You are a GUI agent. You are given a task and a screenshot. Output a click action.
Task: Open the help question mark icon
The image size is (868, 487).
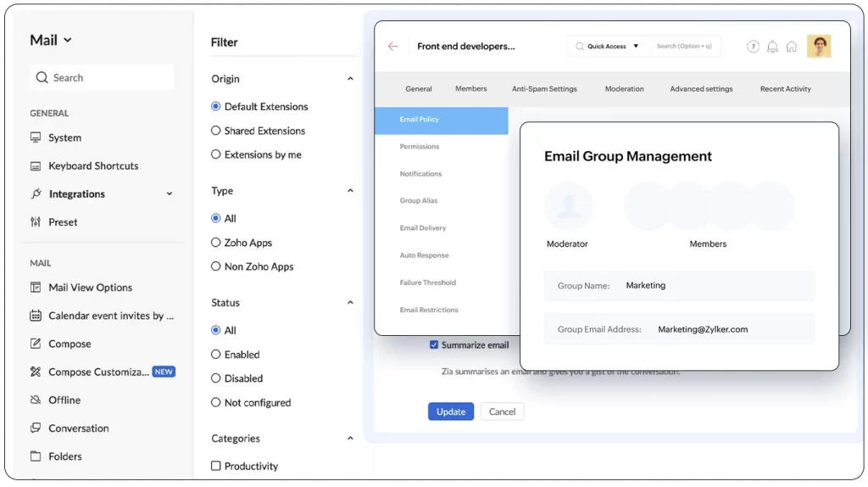click(x=753, y=47)
